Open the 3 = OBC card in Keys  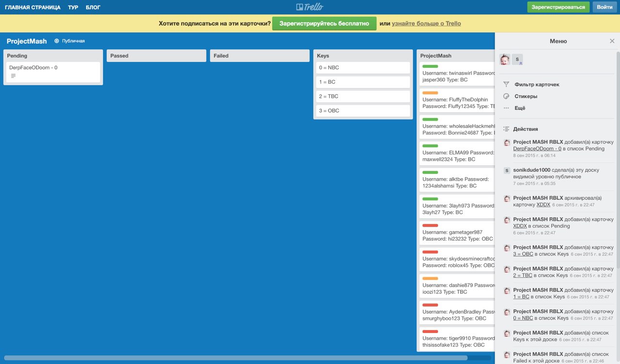pyautogui.click(x=363, y=111)
